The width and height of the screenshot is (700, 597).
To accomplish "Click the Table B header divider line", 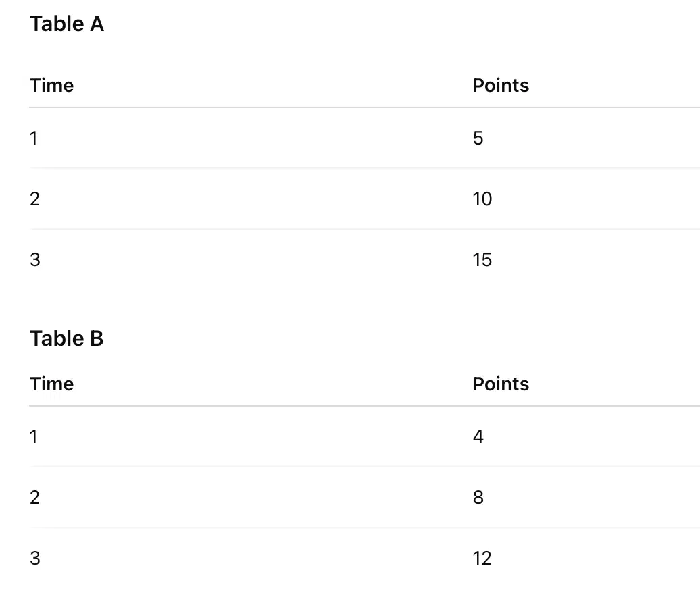I will (364, 406).
